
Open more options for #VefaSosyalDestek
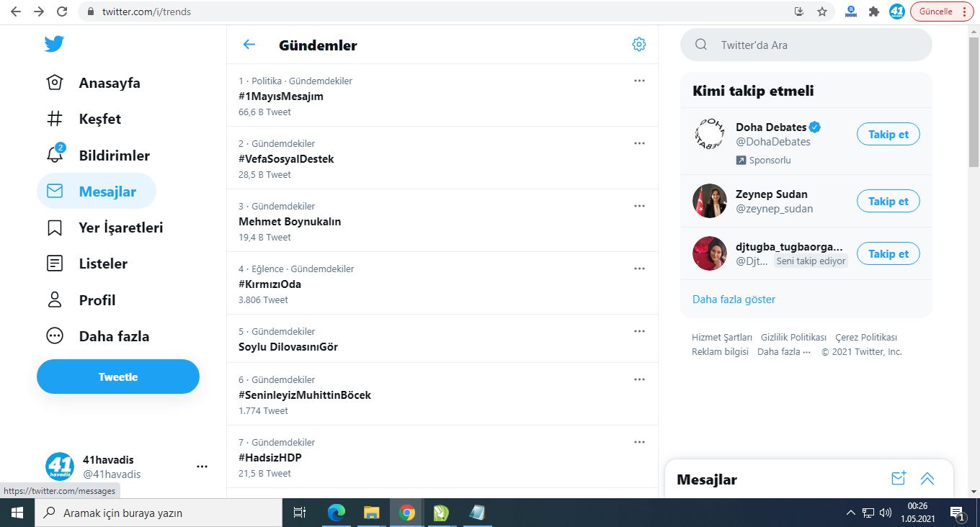[x=639, y=143]
